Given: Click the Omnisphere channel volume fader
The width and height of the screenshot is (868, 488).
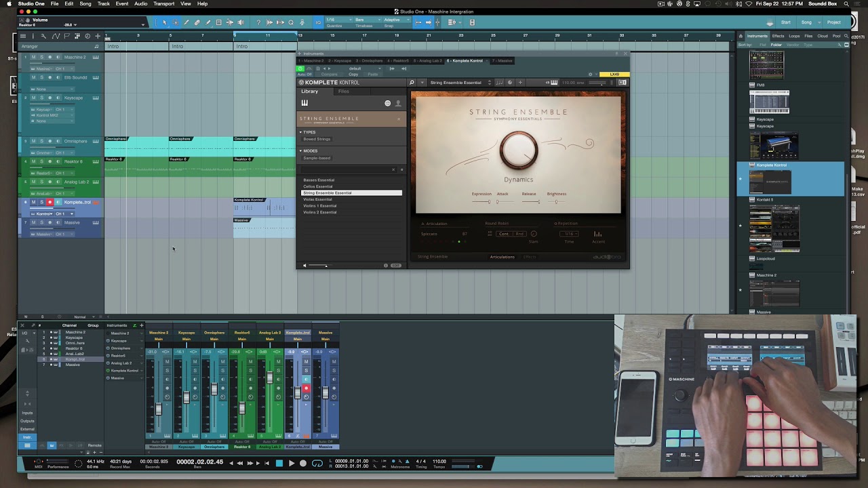Looking at the screenshot, I should click(214, 389).
